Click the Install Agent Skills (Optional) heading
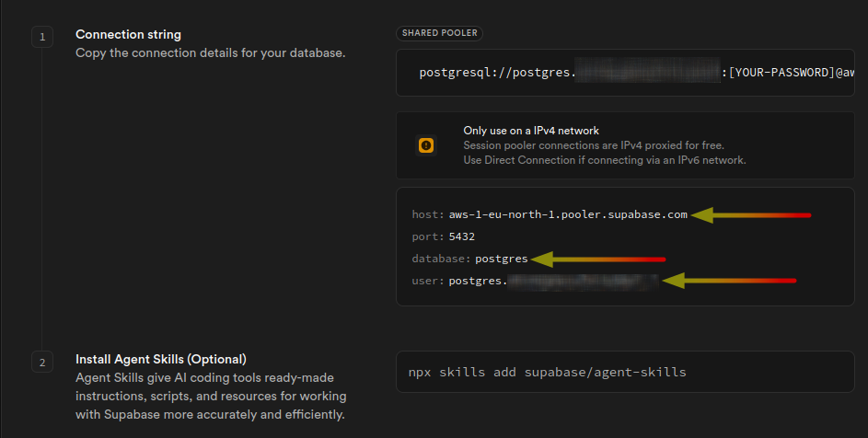 [161, 360]
